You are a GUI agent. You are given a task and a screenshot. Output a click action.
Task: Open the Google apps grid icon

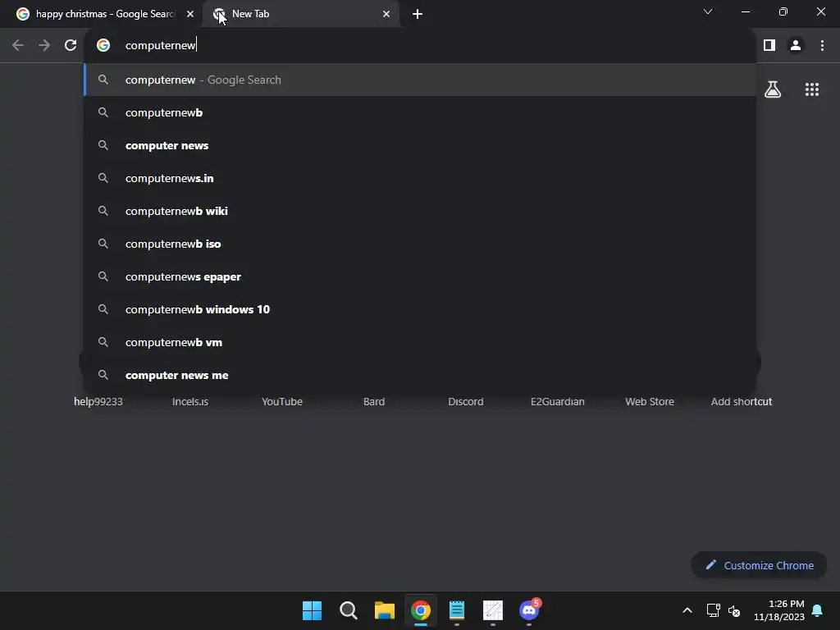tap(812, 89)
